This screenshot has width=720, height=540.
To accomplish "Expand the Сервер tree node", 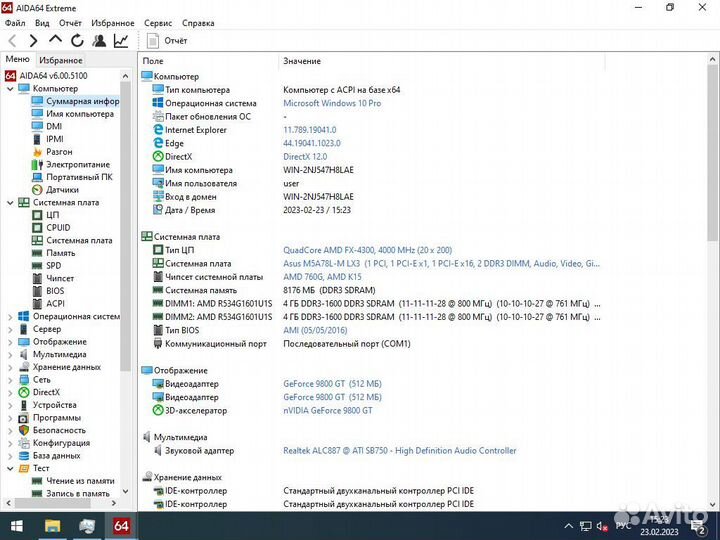I will pyautogui.click(x=10, y=329).
